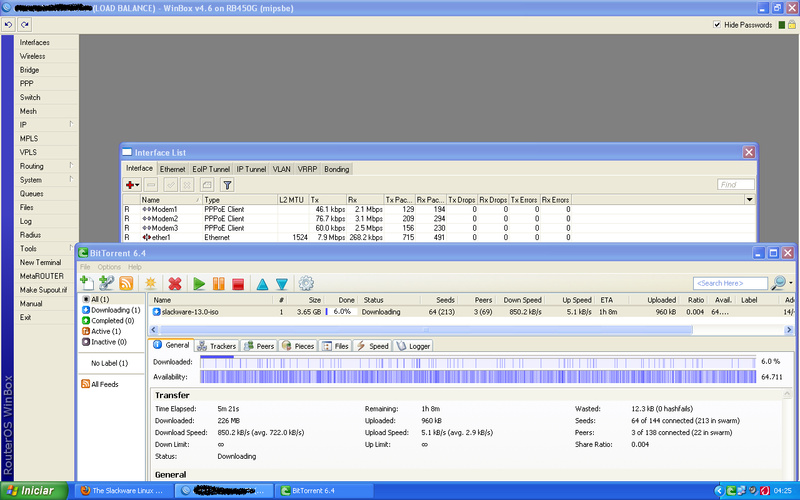Expand the Routing submenu
Image resolution: width=800 pixels, height=500 pixels.
[x=71, y=166]
